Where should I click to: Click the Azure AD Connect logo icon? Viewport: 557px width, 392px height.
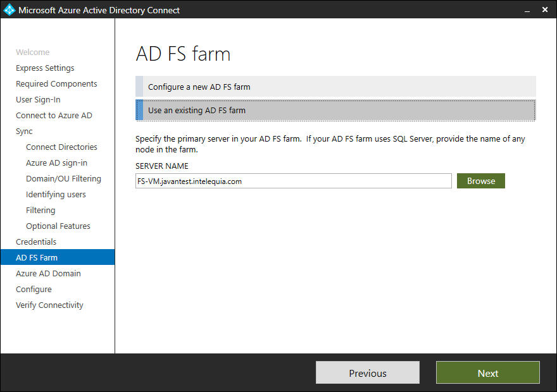coord(9,9)
